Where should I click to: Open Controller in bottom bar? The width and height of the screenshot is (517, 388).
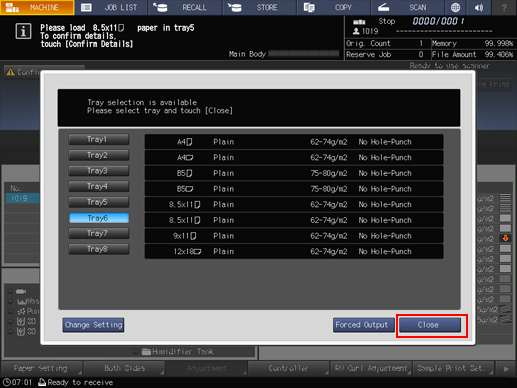coord(288,368)
